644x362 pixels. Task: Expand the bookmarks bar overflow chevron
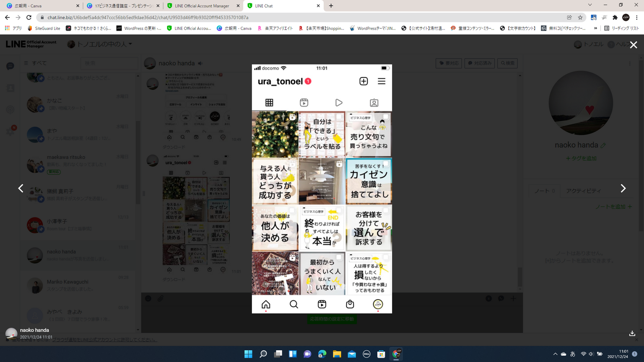tap(595, 28)
